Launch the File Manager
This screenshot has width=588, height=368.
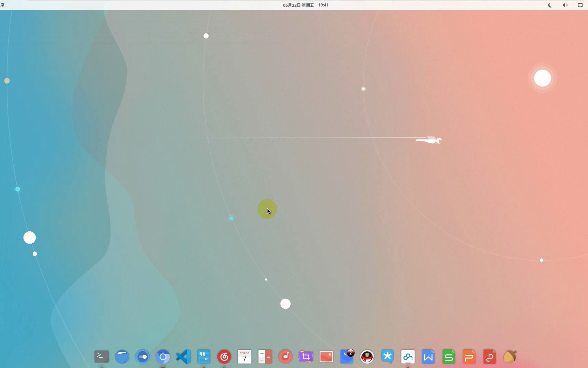[122, 357]
